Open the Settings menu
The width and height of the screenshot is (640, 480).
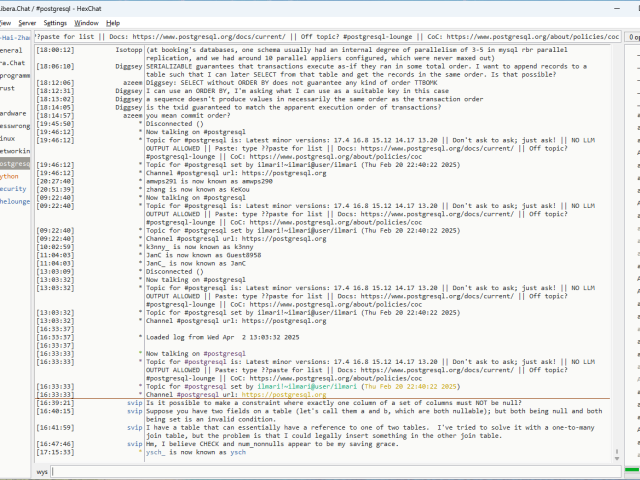[x=56, y=22]
